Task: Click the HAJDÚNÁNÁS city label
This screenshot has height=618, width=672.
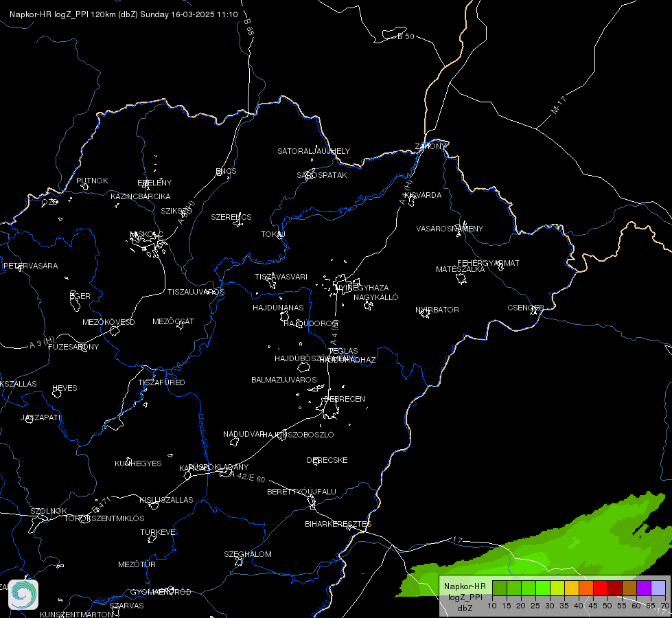Action: tap(278, 308)
